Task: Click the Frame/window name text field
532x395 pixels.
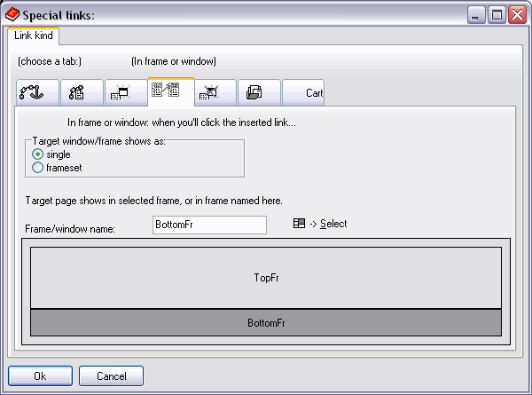Action: click(x=209, y=225)
